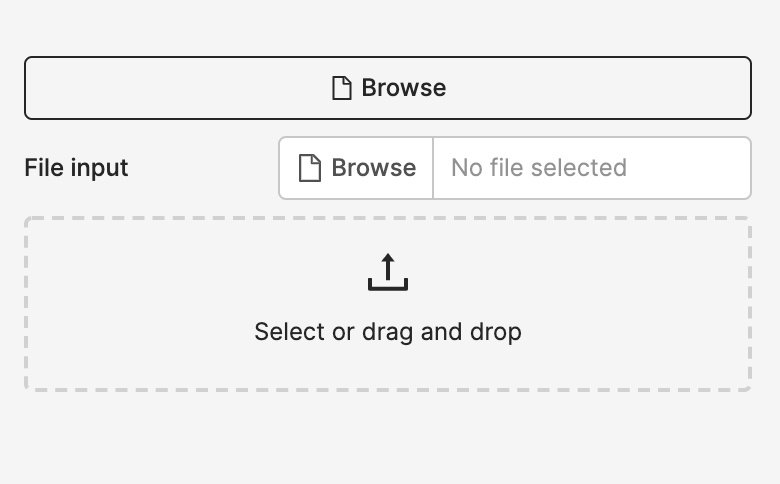Choose a file using the dashed upload area

point(388,303)
